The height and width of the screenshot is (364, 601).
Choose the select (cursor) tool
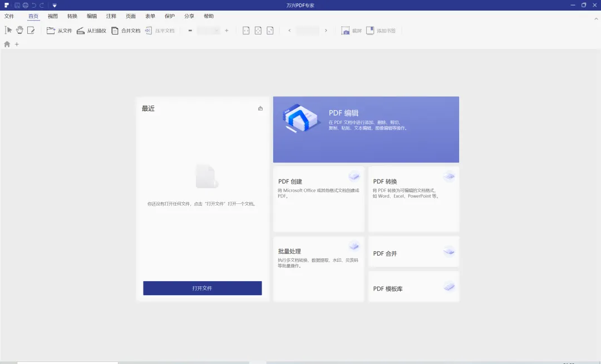8,30
